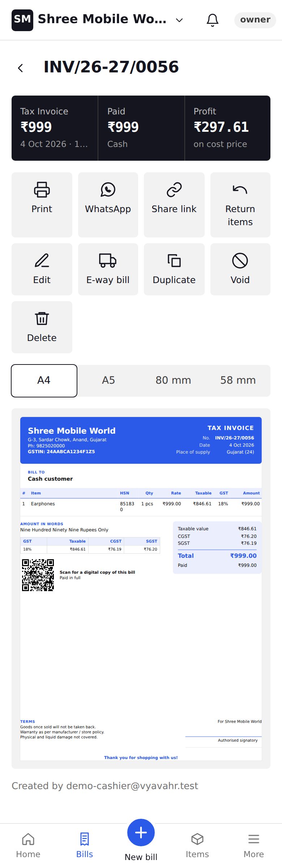Go to Home tab
Viewport: 282px width, 868px height.
28,846
